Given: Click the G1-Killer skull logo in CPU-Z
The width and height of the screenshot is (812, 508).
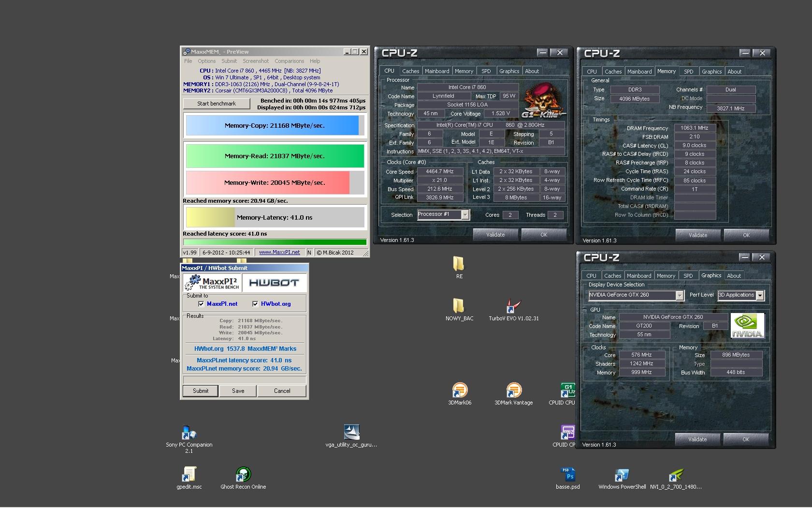Looking at the screenshot, I should click(544, 100).
